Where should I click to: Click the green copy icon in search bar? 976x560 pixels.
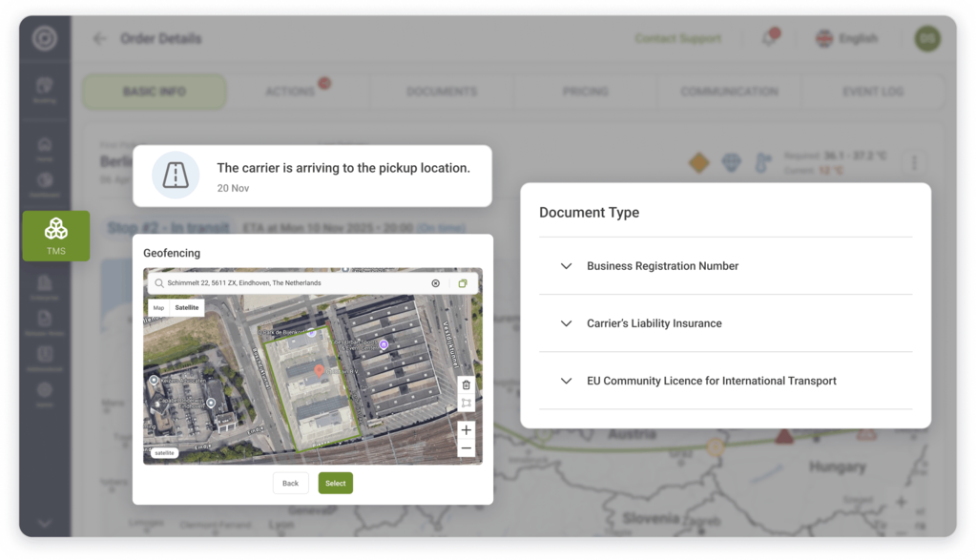pos(463,283)
